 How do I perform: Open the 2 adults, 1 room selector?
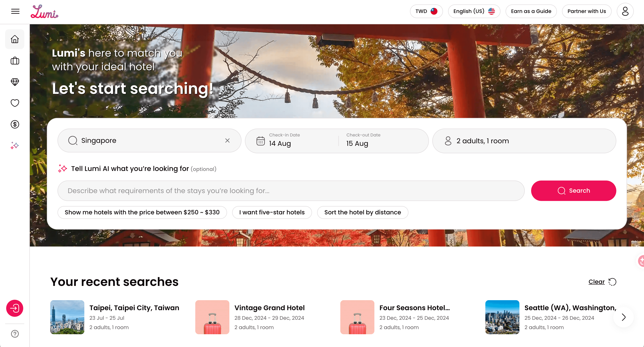pyautogui.click(x=524, y=141)
